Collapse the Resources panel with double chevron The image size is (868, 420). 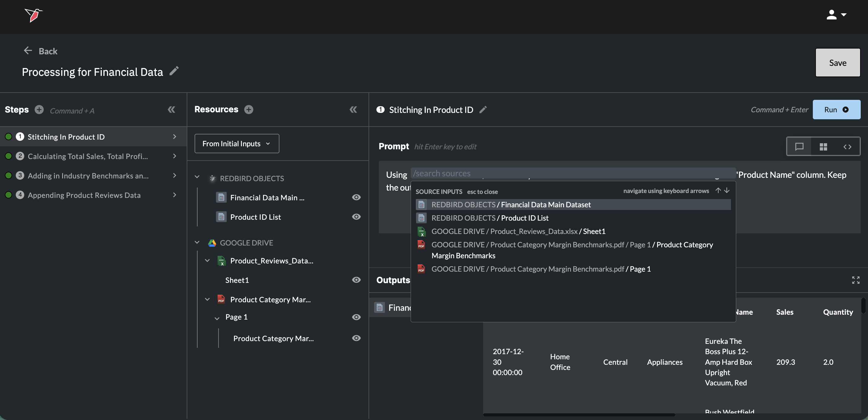pos(353,110)
